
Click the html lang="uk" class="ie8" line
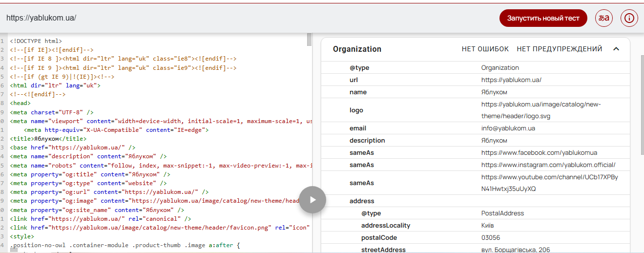click(x=123, y=59)
